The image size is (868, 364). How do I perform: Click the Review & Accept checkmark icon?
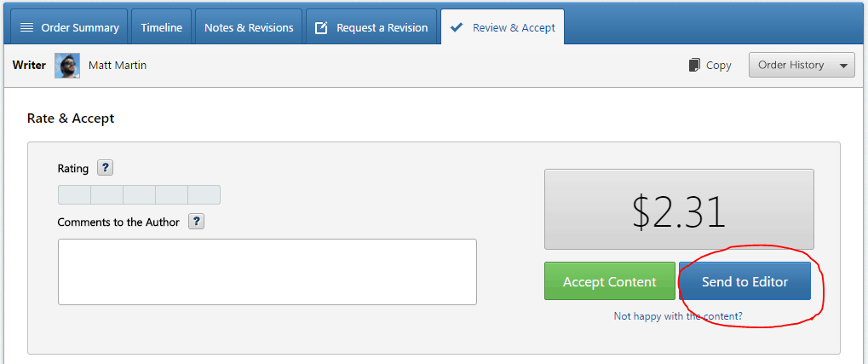pos(457,28)
